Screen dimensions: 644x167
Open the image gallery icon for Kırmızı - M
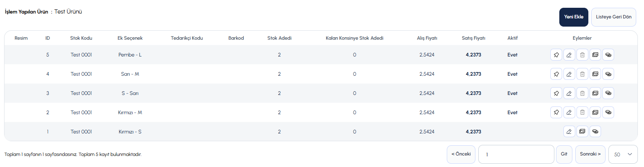(595, 113)
